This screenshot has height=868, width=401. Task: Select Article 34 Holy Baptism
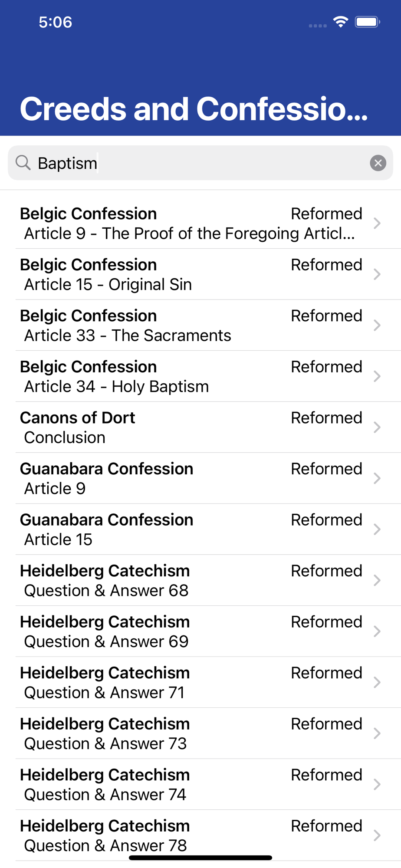click(x=191, y=376)
